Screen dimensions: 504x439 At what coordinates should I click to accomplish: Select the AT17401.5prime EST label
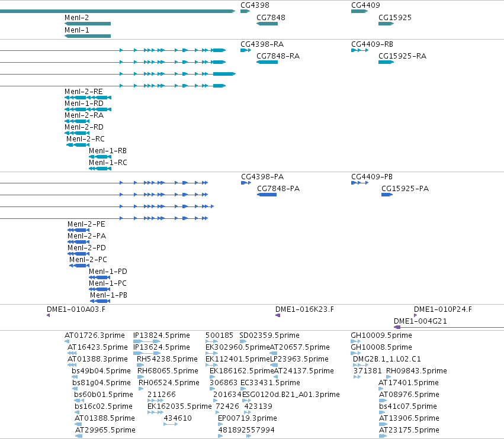pyautogui.click(x=409, y=383)
